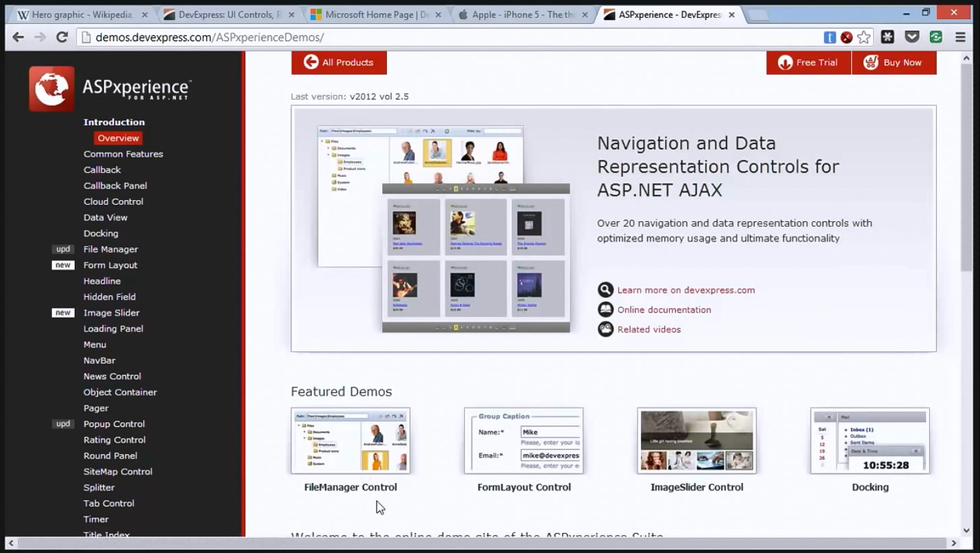Open Splitter in the sidebar
Screen dimensions: 980x553
(99, 487)
